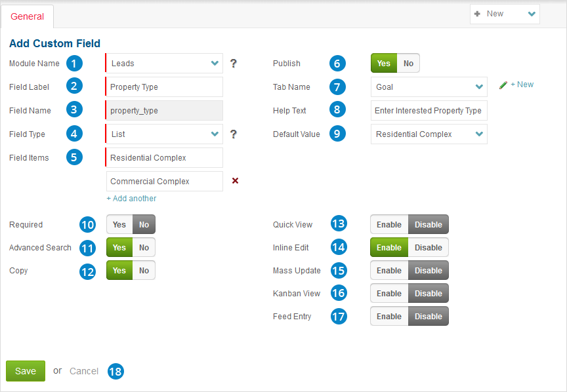
Task: Set Copy to Yes
Action: 119,270
